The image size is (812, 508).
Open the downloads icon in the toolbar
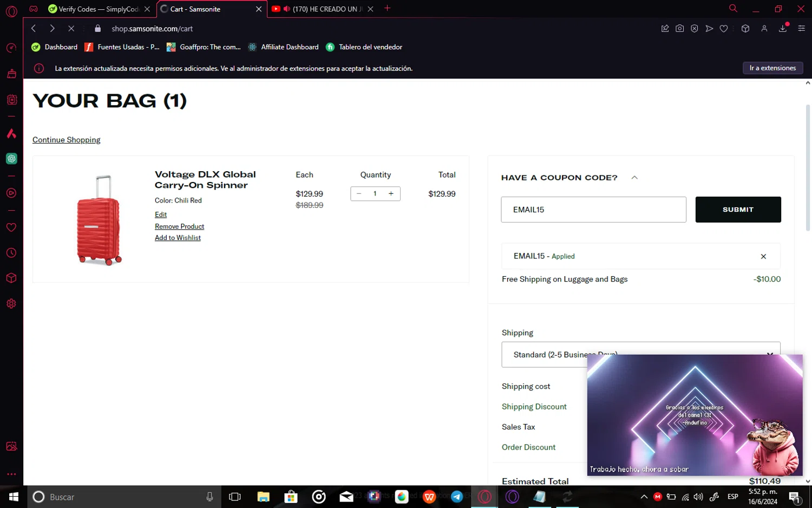[783, 28]
